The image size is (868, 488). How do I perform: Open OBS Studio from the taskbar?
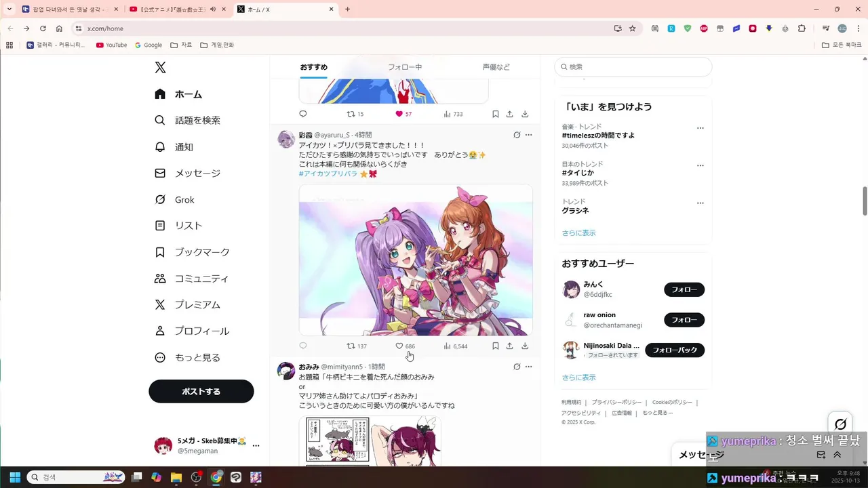(196, 477)
